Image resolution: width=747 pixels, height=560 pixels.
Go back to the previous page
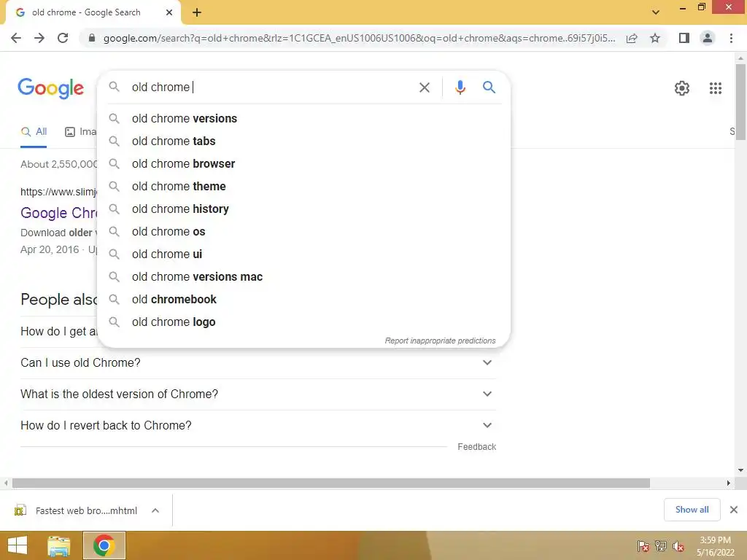[16, 38]
